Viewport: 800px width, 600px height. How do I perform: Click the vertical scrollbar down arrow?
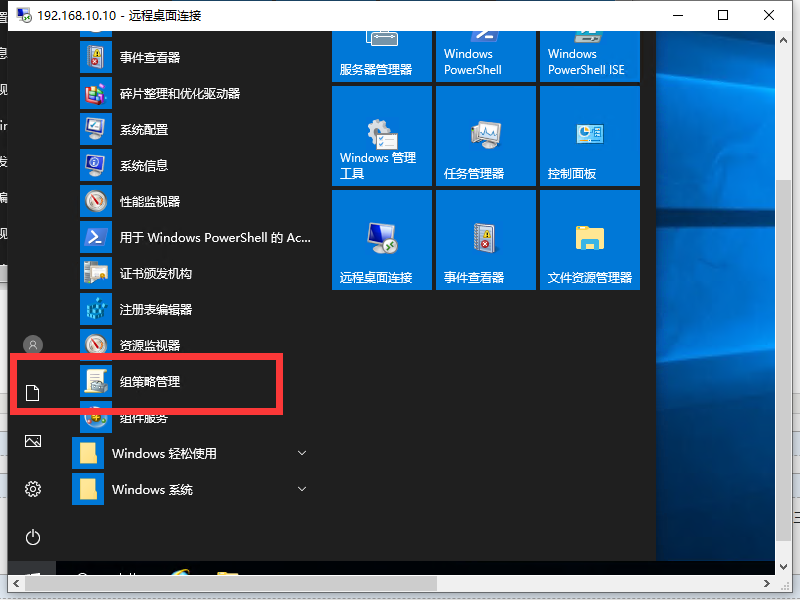783,566
